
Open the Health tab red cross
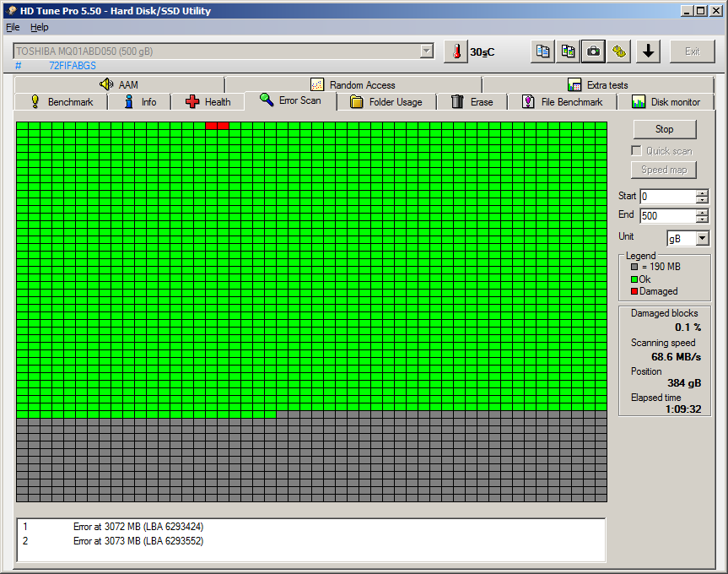click(x=192, y=101)
